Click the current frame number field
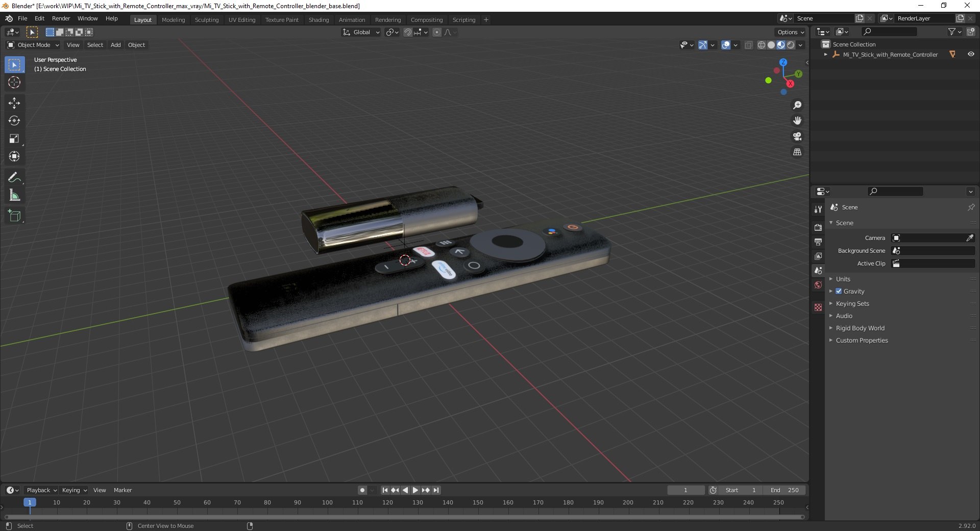Screen dimensions: 980x531 685,490
